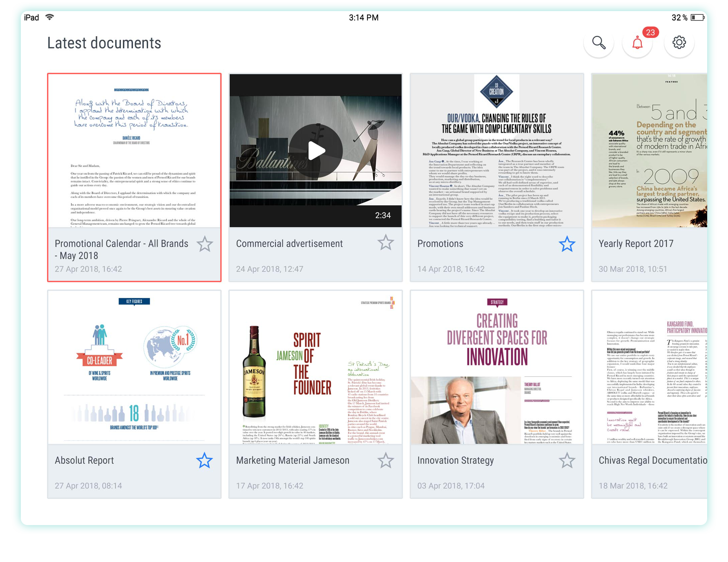
Task: Unfavorite the Absolut Report star
Action: click(204, 460)
